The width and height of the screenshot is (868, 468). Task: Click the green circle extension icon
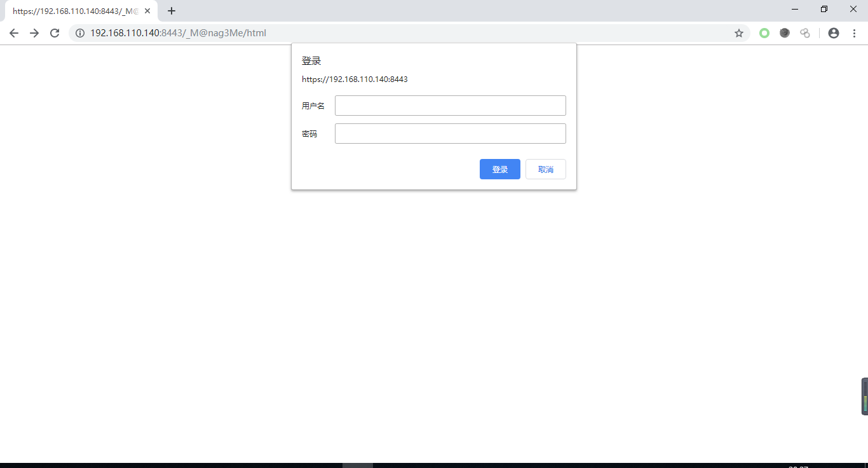pyautogui.click(x=764, y=32)
